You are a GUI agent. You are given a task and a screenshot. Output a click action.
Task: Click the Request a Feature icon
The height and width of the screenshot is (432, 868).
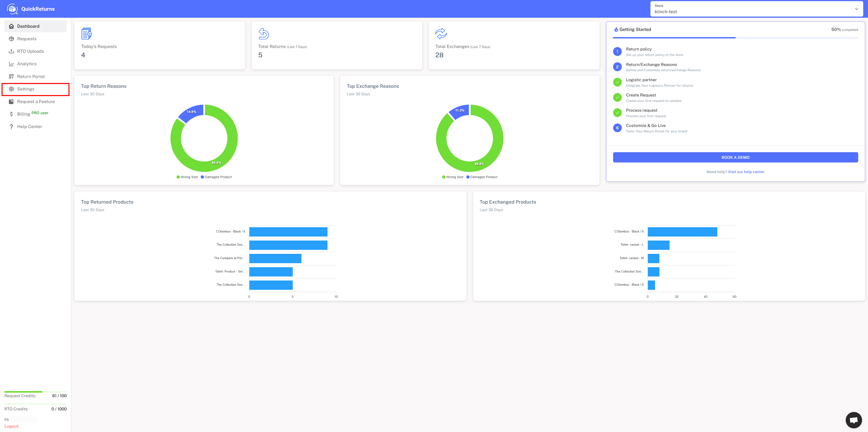pos(11,101)
